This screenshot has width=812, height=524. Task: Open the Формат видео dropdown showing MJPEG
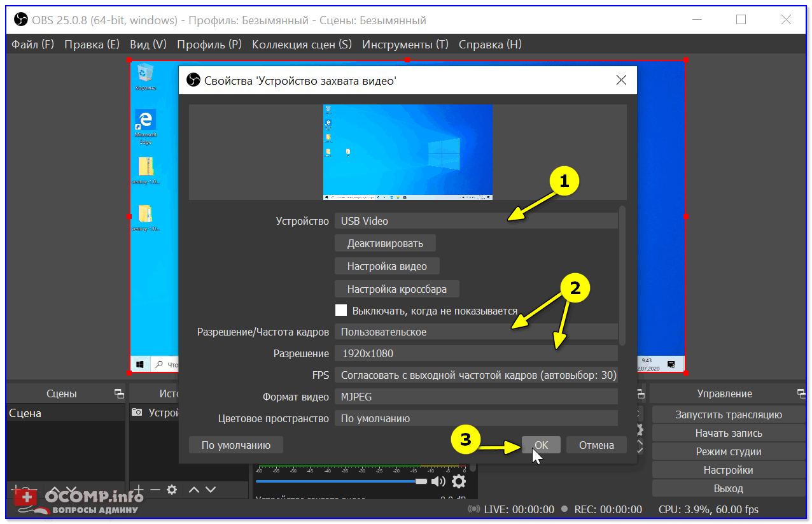point(475,397)
